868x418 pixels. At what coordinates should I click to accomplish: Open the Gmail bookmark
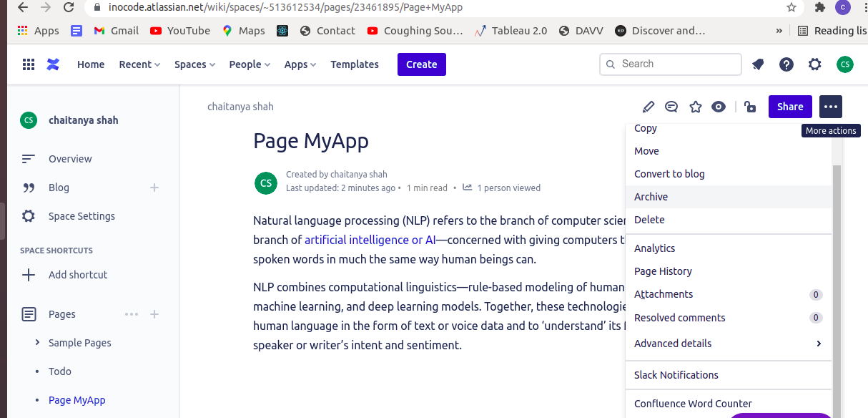(x=116, y=31)
